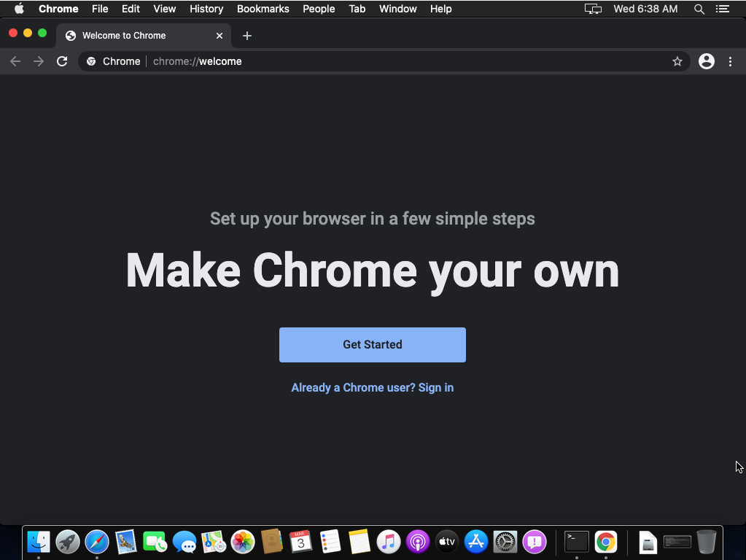This screenshot has width=746, height=560.
Task: Open Mail from the Dock
Action: point(126,542)
